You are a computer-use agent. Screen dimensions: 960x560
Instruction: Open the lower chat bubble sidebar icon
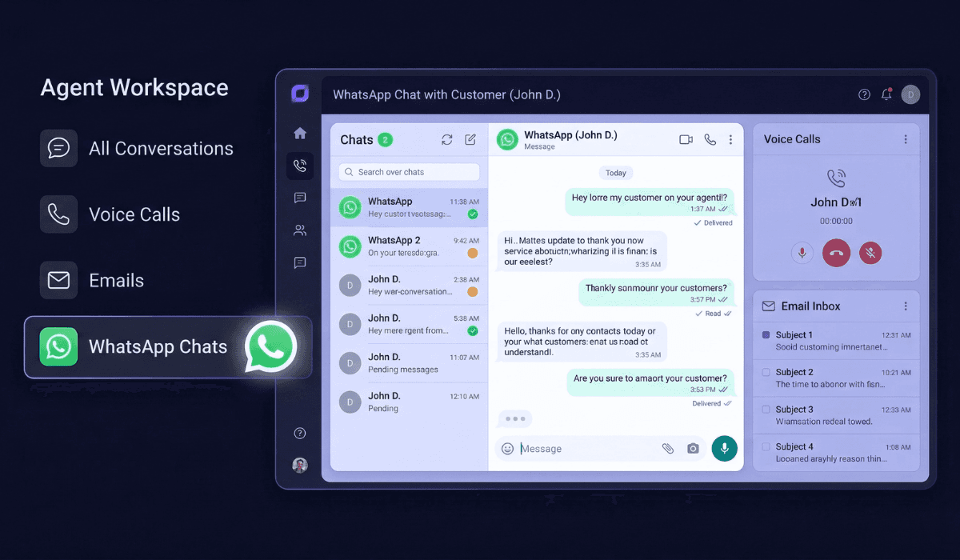(300, 262)
